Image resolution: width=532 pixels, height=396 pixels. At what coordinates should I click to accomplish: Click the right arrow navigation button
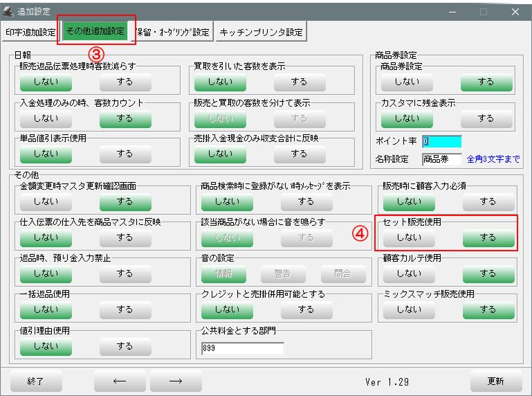tap(176, 381)
